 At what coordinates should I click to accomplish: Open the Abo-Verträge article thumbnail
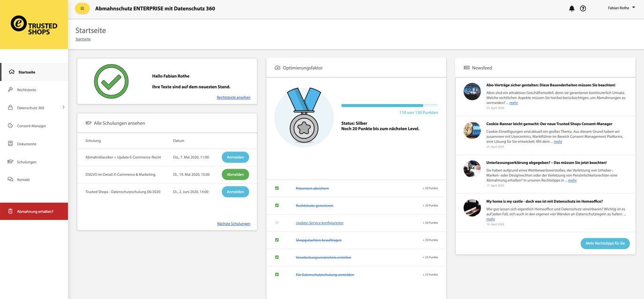(472, 92)
